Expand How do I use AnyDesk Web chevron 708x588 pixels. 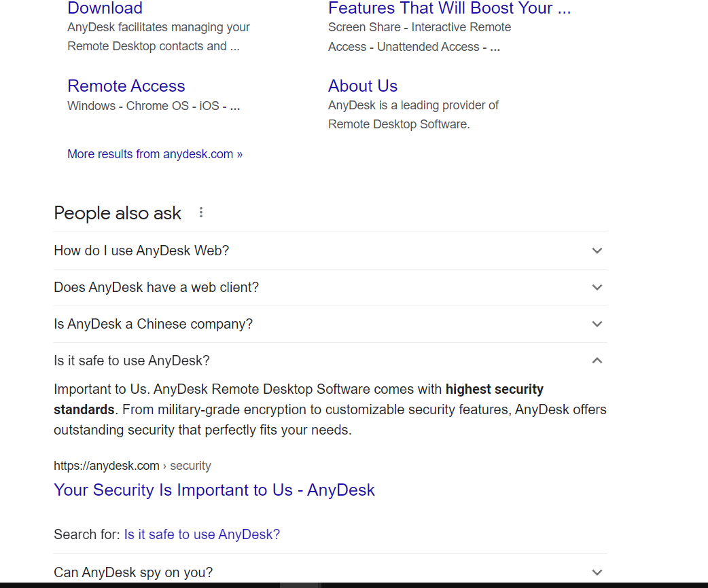pyautogui.click(x=597, y=251)
